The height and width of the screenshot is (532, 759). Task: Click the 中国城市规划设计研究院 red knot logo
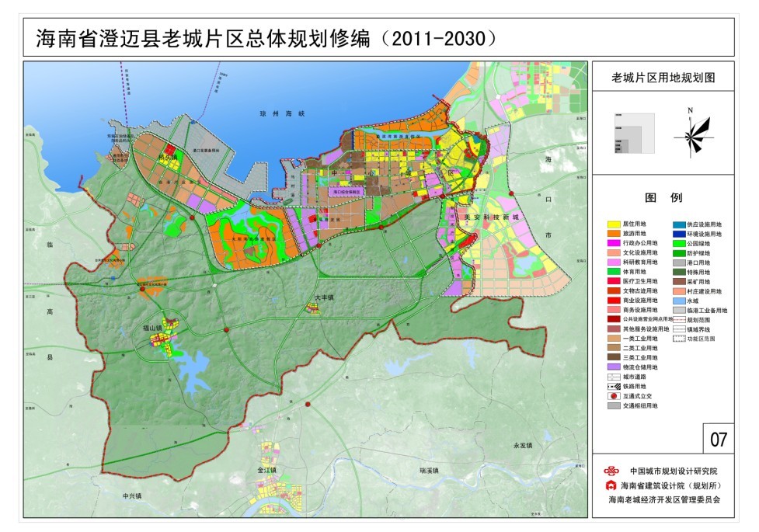coord(614,471)
